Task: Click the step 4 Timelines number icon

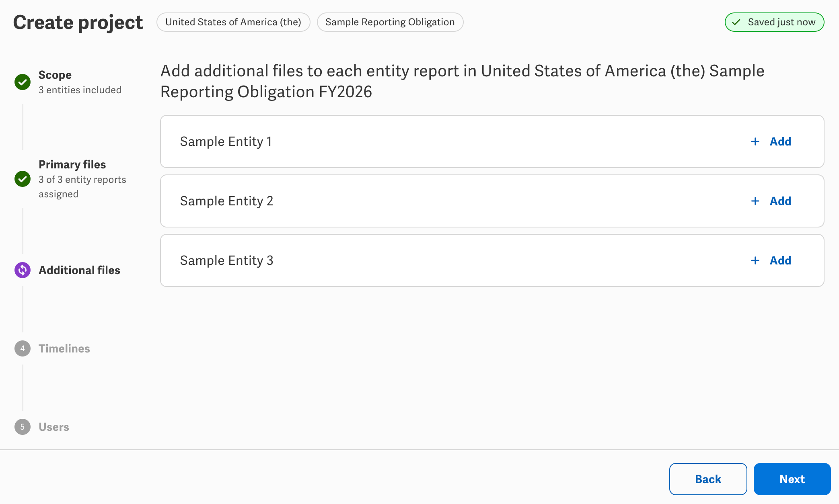Action: pyautogui.click(x=23, y=348)
